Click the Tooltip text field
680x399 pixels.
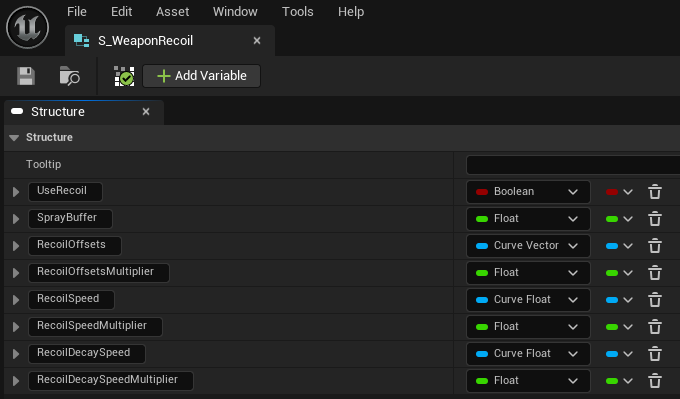[x=573, y=165]
